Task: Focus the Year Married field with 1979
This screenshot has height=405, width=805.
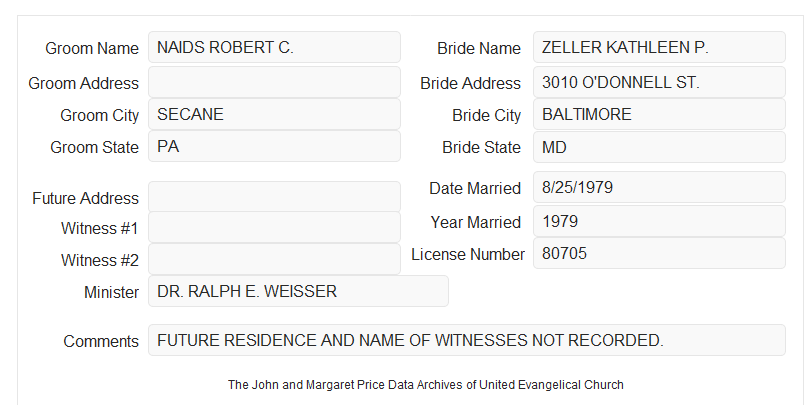Action: point(659,221)
